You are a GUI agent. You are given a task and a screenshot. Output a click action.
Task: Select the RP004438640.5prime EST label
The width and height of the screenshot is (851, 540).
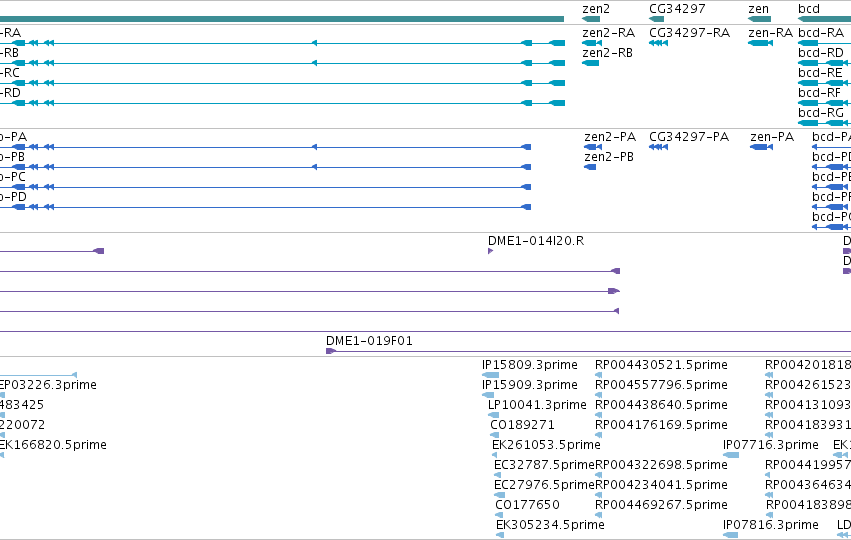662,405
